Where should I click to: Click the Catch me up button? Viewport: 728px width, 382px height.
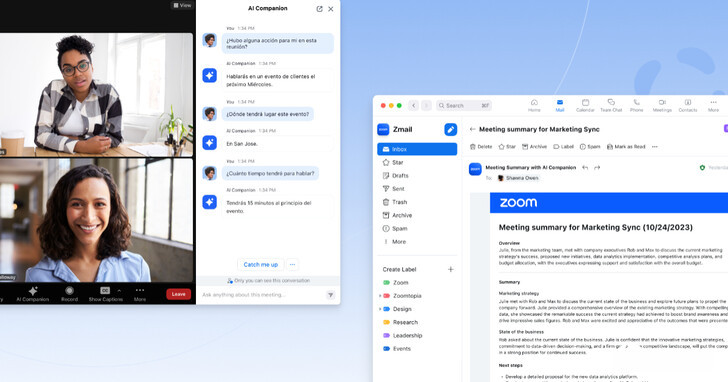(260, 265)
